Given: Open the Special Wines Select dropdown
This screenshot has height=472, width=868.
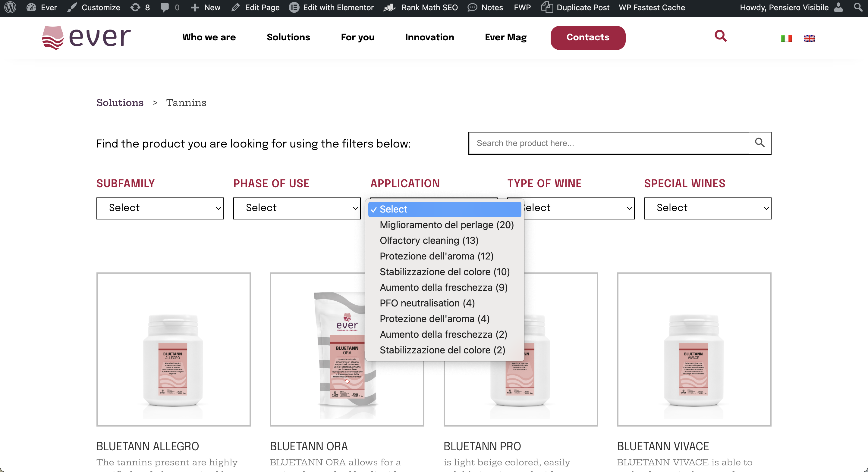Looking at the screenshot, I should pyautogui.click(x=707, y=208).
